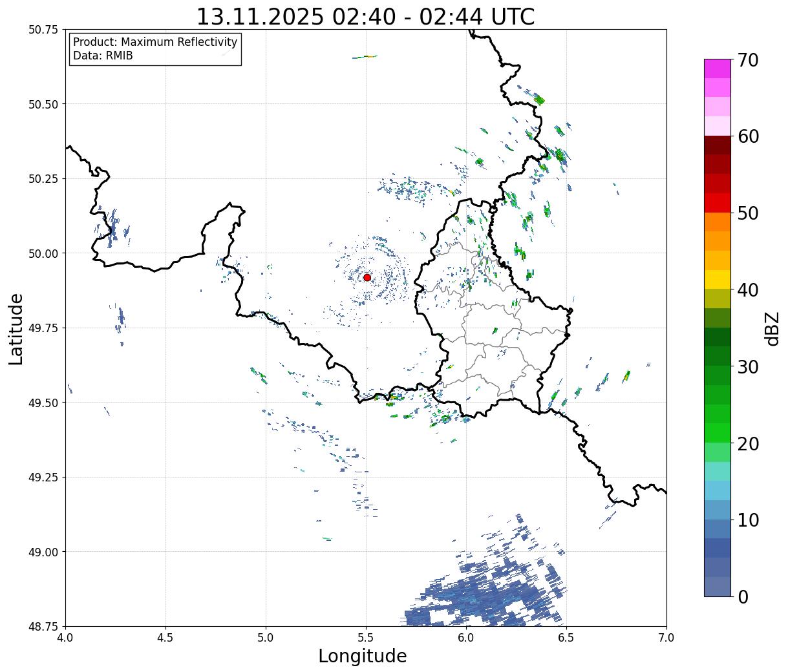The width and height of the screenshot is (788, 672).
Task: Click the latitude tick label 49.75
Action: (43, 328)
